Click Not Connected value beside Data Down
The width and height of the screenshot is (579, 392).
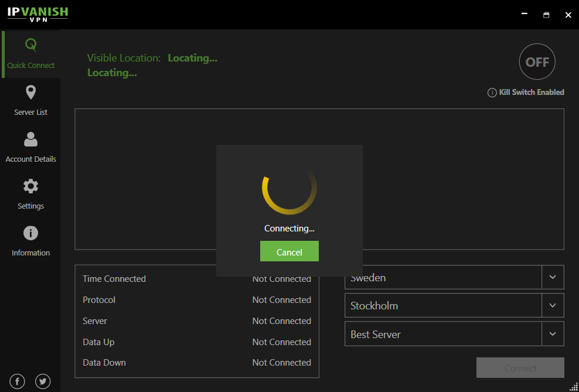tap(282, 363)
